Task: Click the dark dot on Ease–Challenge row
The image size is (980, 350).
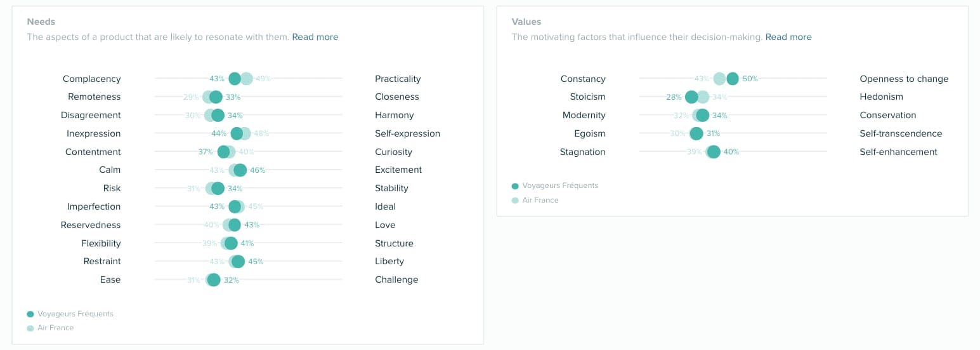Action: [214, 280]
